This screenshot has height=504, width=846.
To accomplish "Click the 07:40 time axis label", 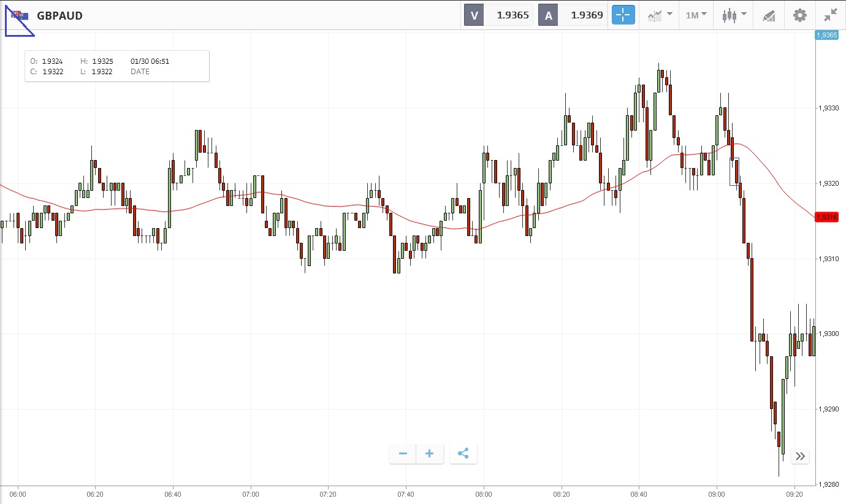I will coord(406,494).
